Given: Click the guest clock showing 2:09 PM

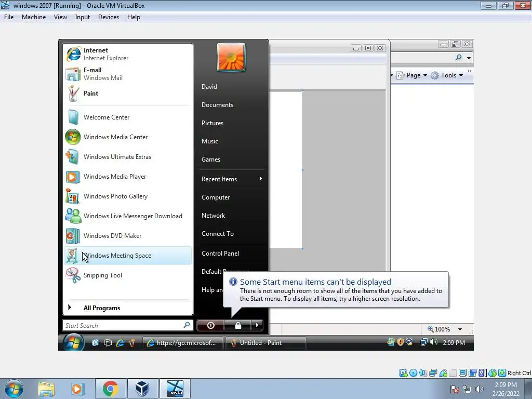Looking at the screenshot, I should [454, 343].
